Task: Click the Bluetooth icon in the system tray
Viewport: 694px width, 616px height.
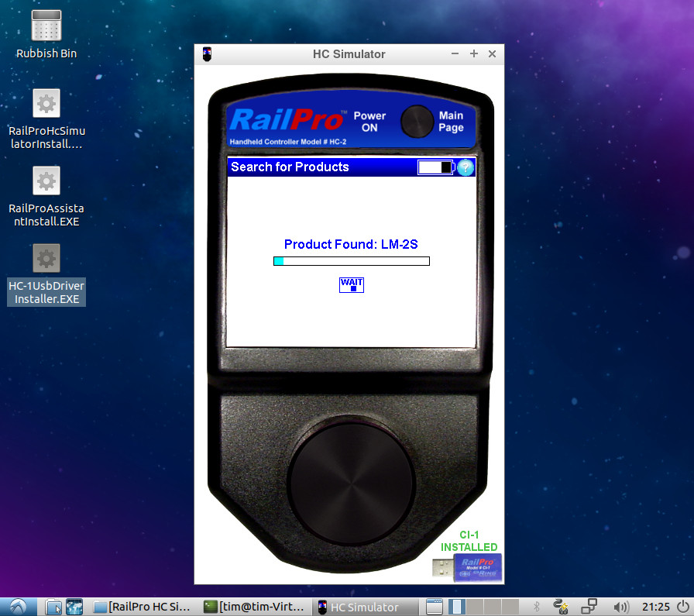Action: pos(536,607)
